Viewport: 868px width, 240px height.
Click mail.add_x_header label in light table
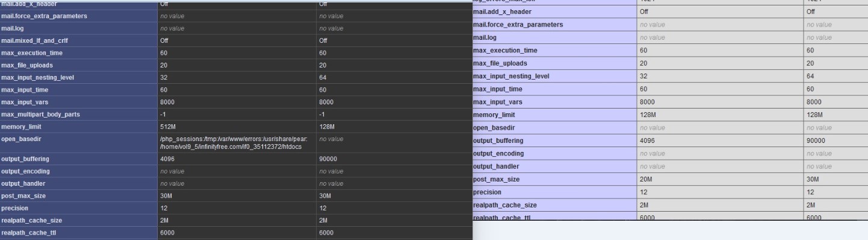[x=502, y=11]
